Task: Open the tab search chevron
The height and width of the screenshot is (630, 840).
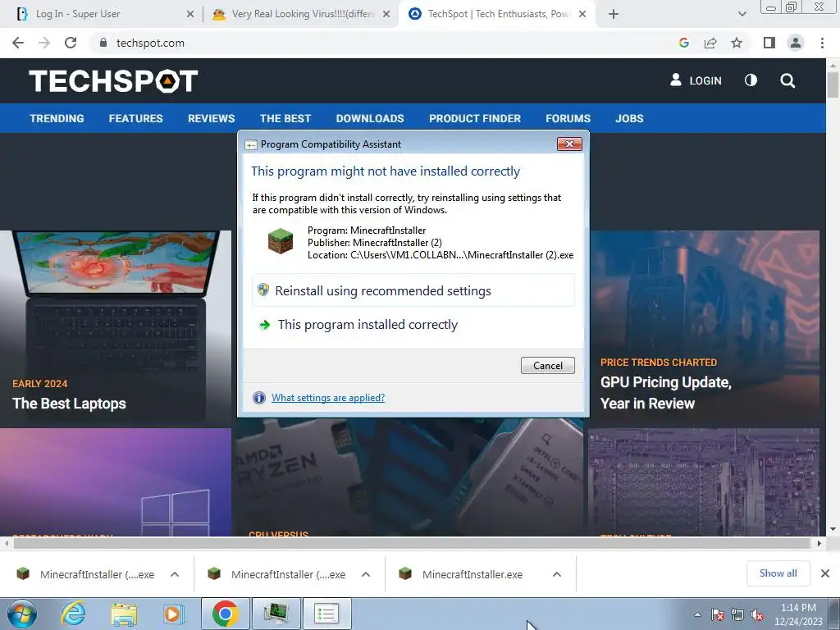Action: coord(742,14)
